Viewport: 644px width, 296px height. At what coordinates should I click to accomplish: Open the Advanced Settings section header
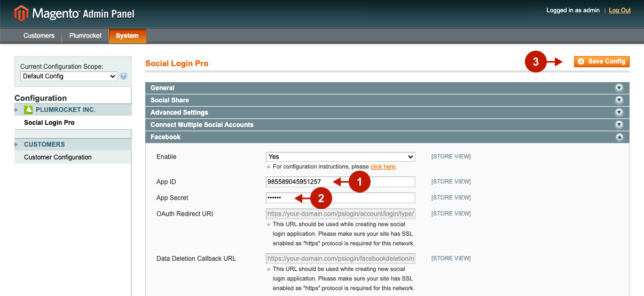(x=387, y=113)
